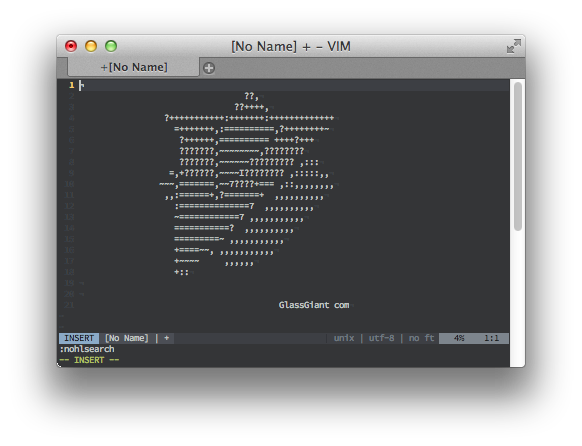Click the INSERT mode indicator in status line
582x446 pixels.
click(x=79, y=338)
